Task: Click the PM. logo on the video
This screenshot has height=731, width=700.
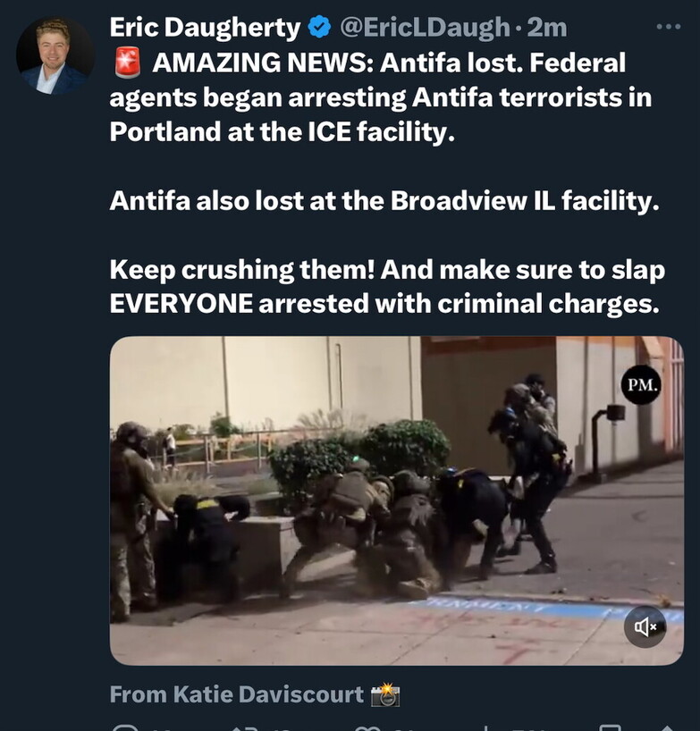Action: click(642, 385)
